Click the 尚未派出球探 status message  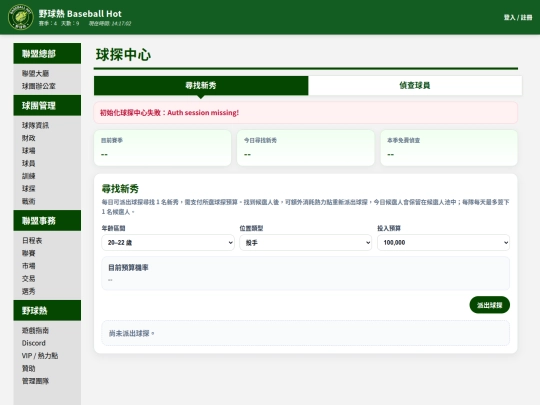(305, 333)
